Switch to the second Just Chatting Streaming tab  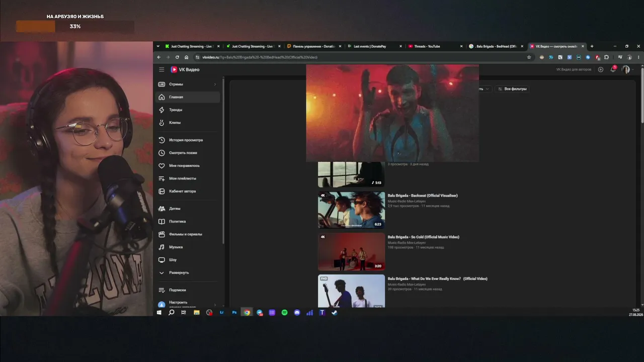(254, 46)
